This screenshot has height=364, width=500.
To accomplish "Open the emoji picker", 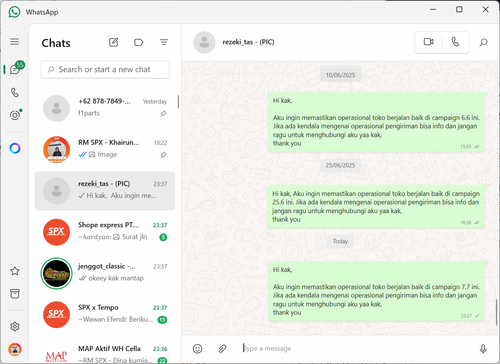I will (197, 349).
